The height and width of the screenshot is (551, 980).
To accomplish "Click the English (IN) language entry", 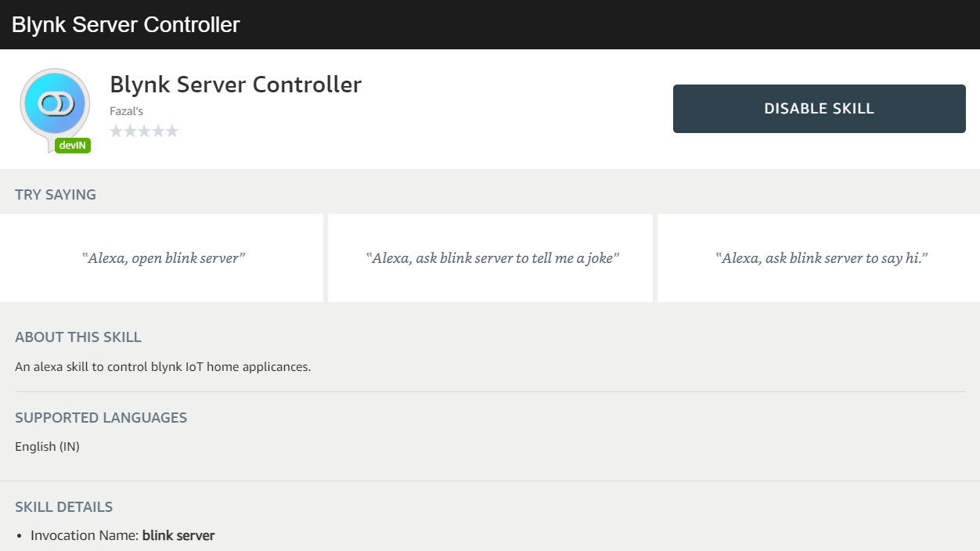I will click(x=47, y=447).
